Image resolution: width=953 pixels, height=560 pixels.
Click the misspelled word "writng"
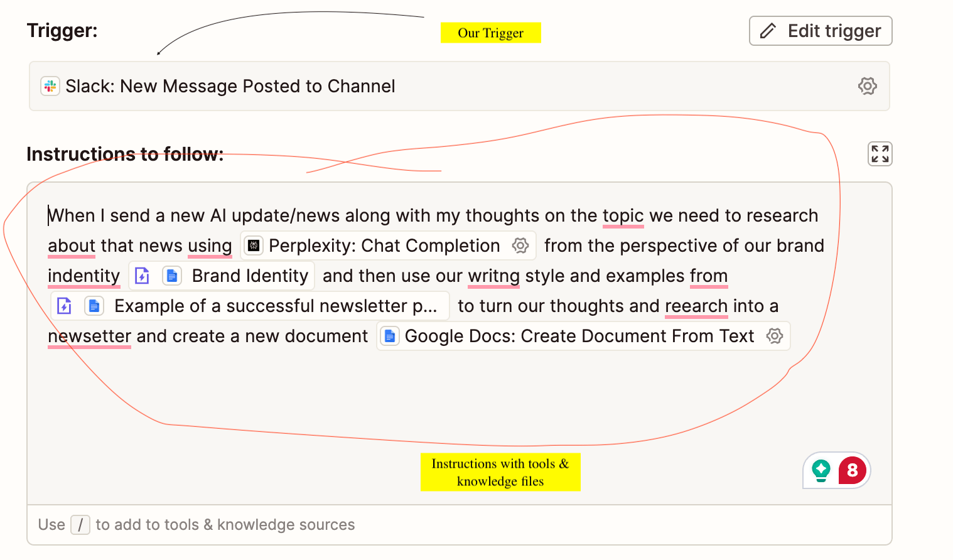click(x=494, y=276)
